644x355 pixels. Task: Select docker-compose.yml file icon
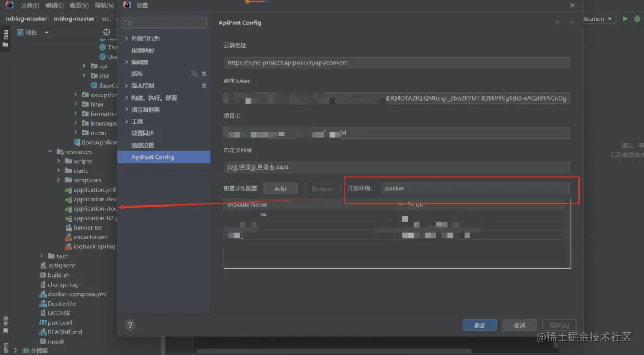pos(43,294)
